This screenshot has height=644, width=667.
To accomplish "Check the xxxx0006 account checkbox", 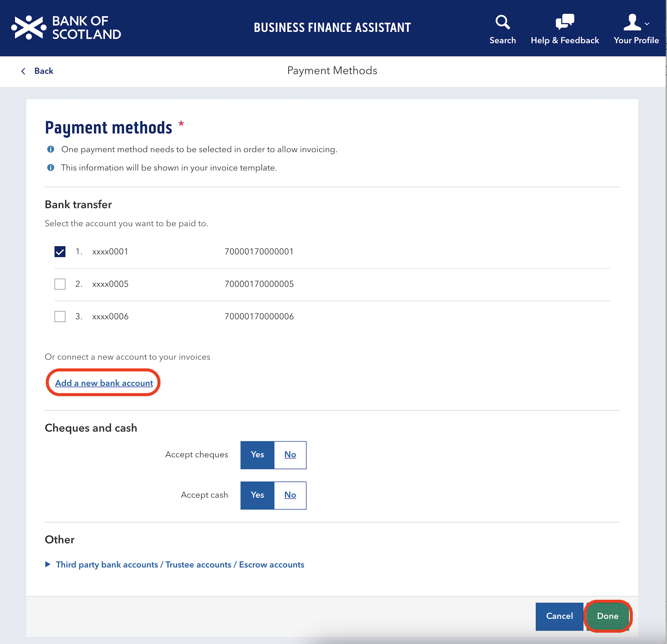I will 60,317.
